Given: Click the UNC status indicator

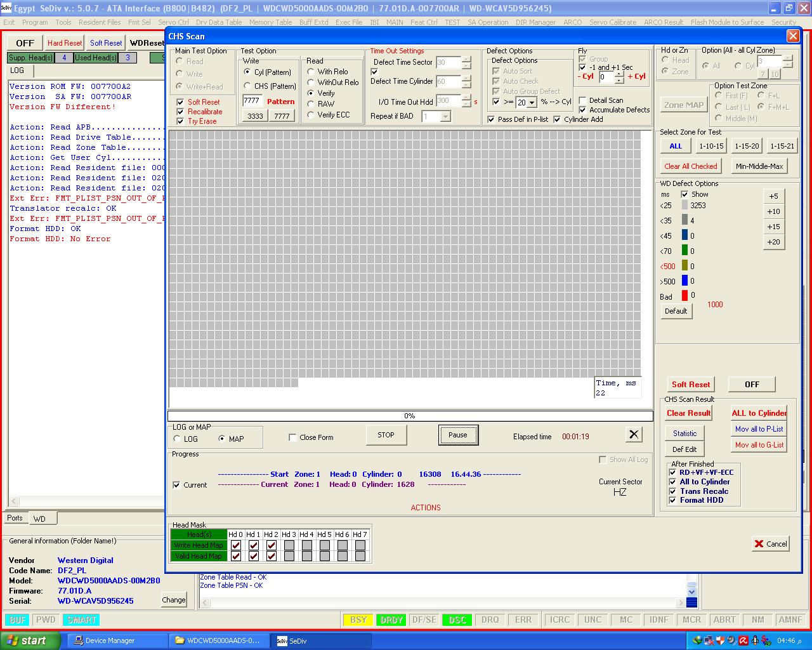Looking at the screenshot, I should [x=593, y=620].
